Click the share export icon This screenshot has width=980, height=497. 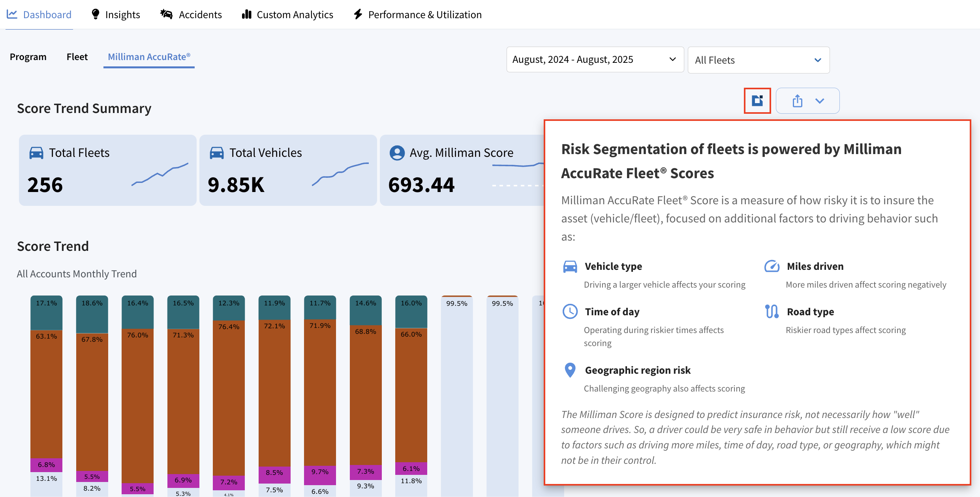pos(797,101)
